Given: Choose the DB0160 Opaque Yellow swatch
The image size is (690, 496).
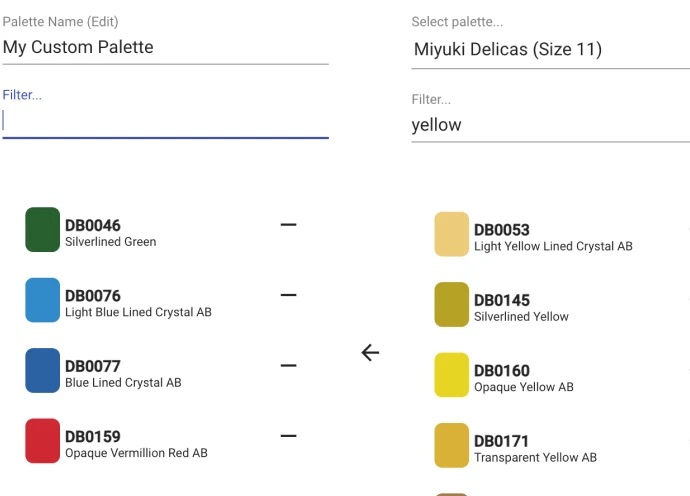Looking at the screenshot, I should coord(451,375).
